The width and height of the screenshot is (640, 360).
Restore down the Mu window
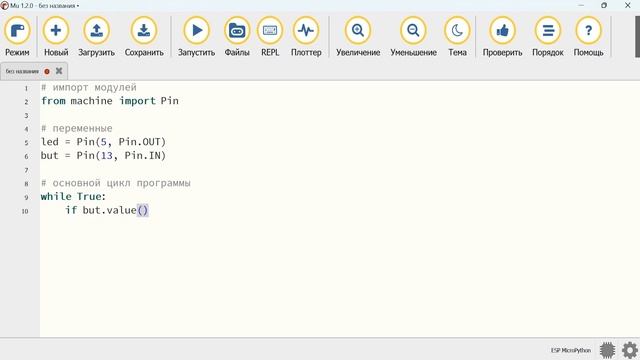click(604, 5)
